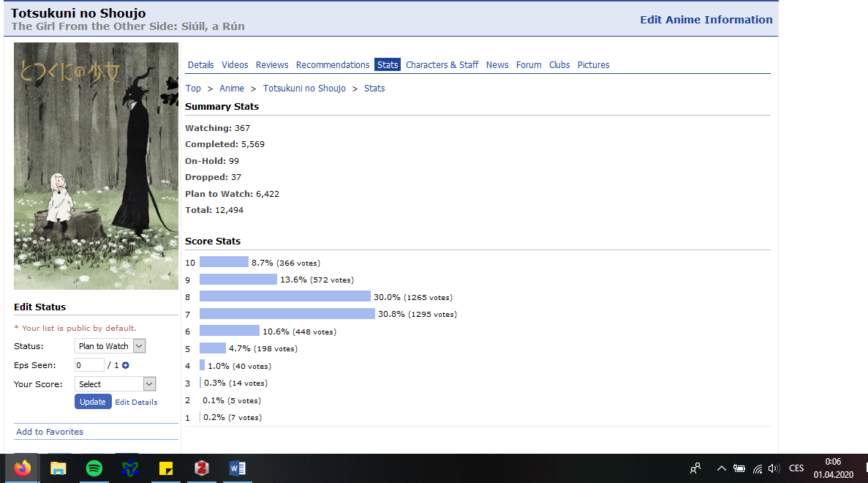Open the Forum tab
Image resolution: width=868 pixels, height=483 pixels.
(x=529, y=65)
